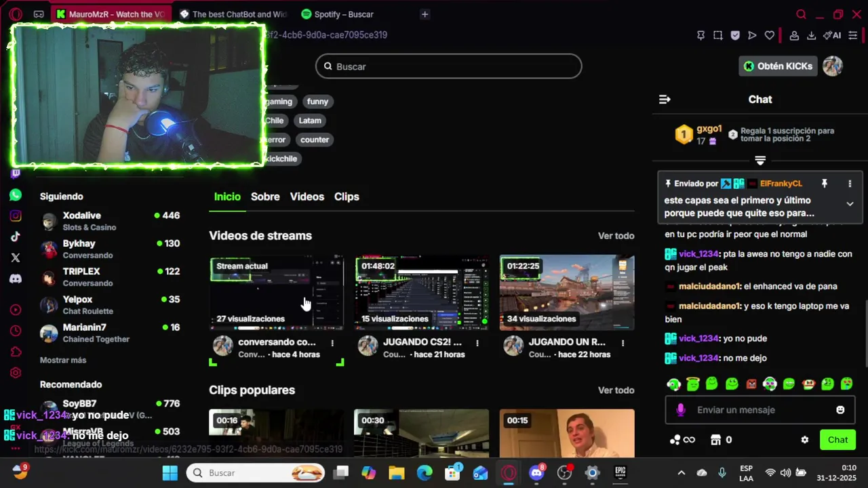Open Extensions icon in Opera sidebar
This screenshot has width=868, height=488.
16,352
